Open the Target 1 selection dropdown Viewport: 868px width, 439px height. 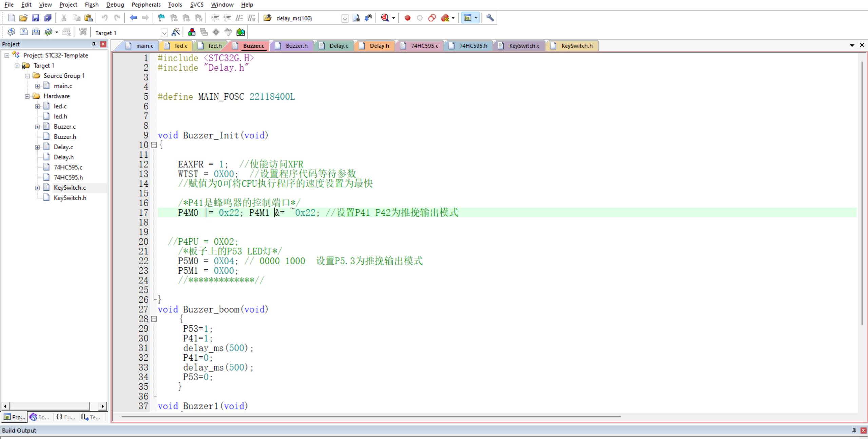164,33
